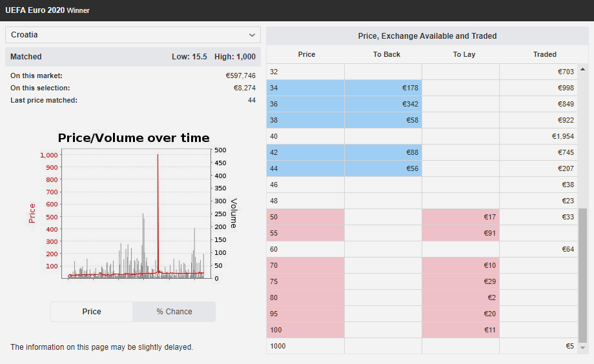The image size is (594, 364).
Task: Switch chart to % Chance view
Action: tap(174, 312)
